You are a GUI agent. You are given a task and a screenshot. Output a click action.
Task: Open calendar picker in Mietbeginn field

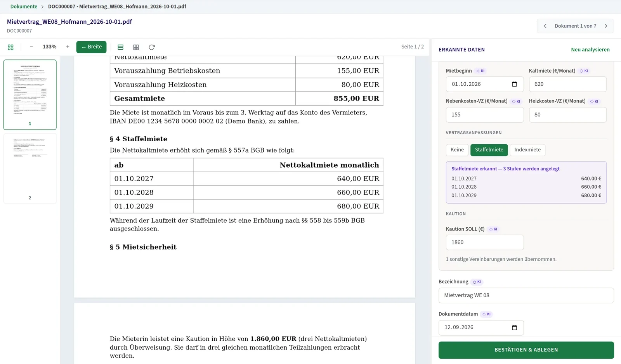[x=515, y=84]
